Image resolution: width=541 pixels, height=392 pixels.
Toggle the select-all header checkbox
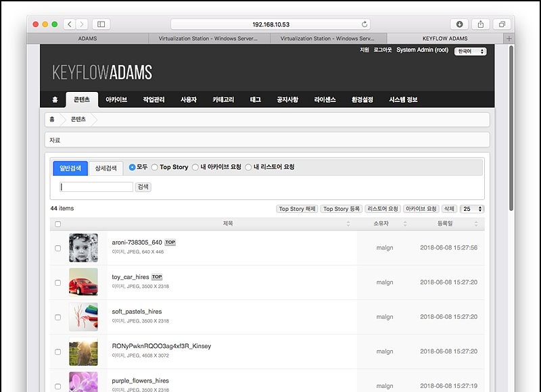(58, 224)
